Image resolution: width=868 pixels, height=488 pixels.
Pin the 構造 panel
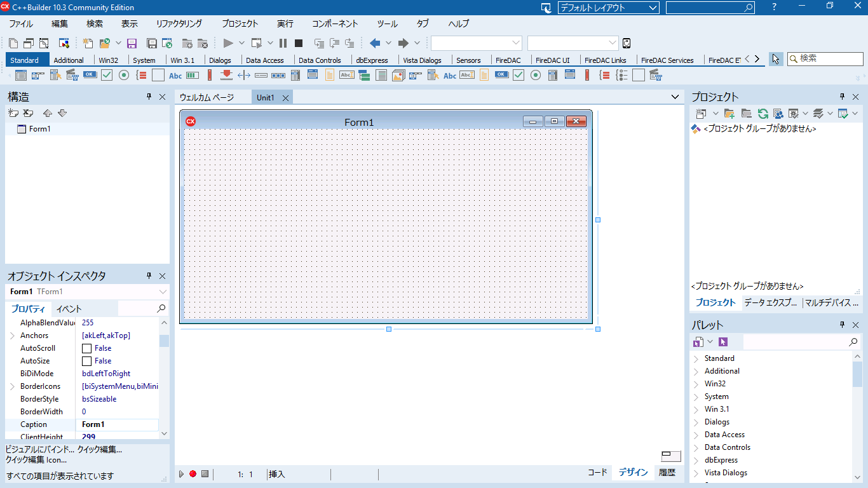[149, 97]
